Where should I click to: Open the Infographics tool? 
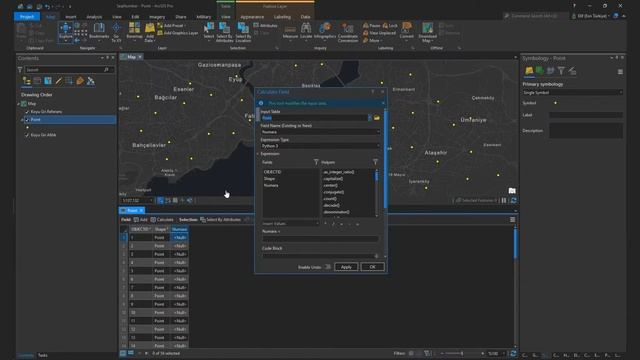325,31
